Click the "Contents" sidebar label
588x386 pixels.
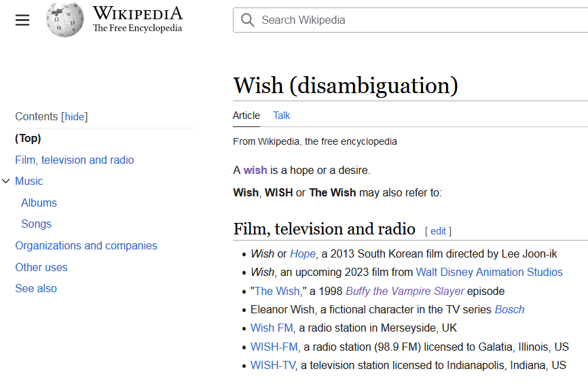point(37,117)
